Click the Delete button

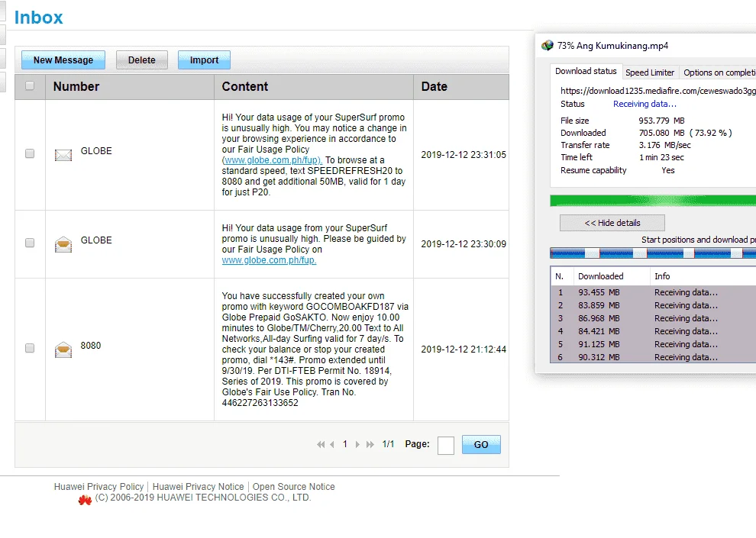(142, 60)
